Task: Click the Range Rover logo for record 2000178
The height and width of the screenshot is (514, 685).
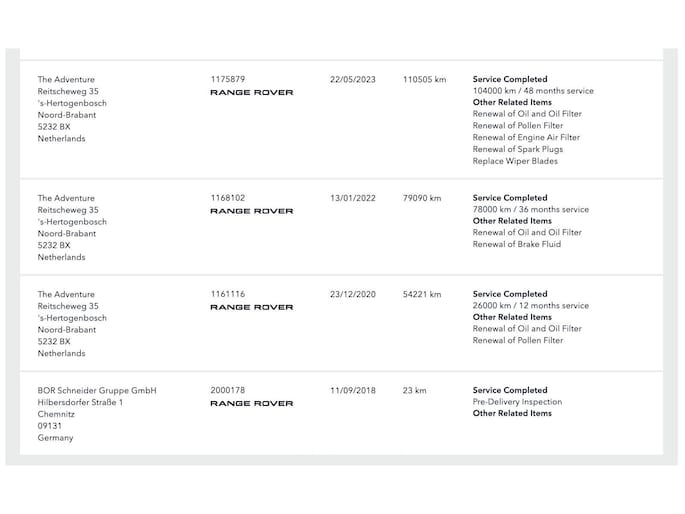Action: pyautogui.click(x=252, y=404)
